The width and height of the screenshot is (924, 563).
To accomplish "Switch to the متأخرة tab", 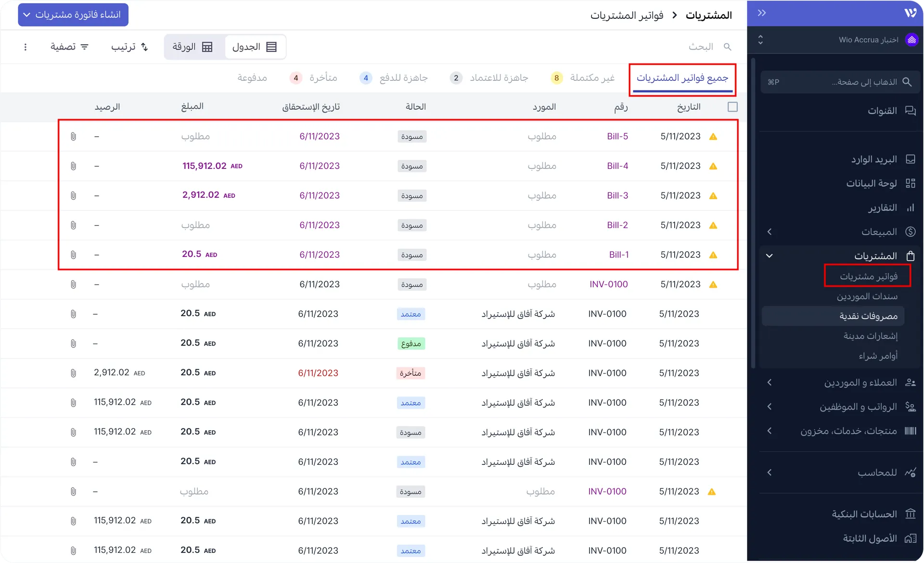I will 323,77.
